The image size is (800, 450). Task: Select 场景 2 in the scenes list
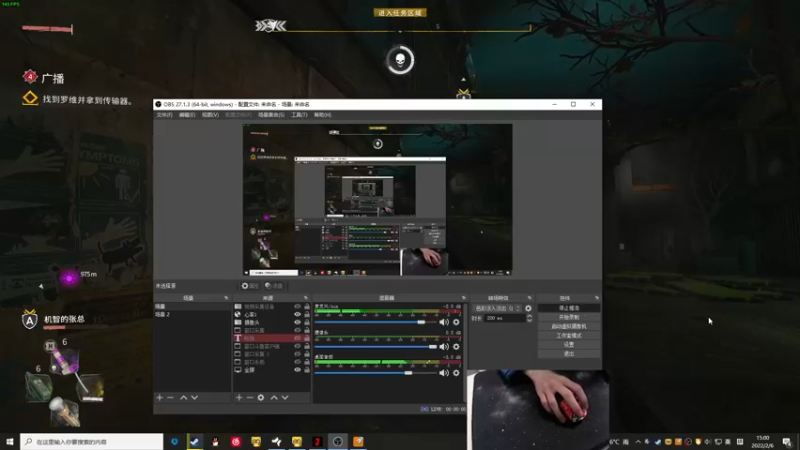click(192, 314)
